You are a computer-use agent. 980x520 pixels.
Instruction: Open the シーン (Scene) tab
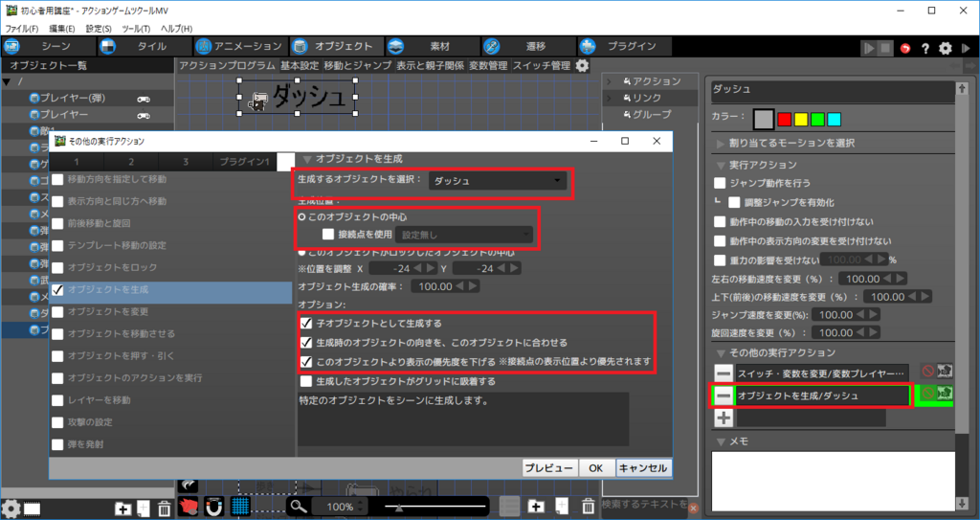pyautogui.click(x=49, y=46)
